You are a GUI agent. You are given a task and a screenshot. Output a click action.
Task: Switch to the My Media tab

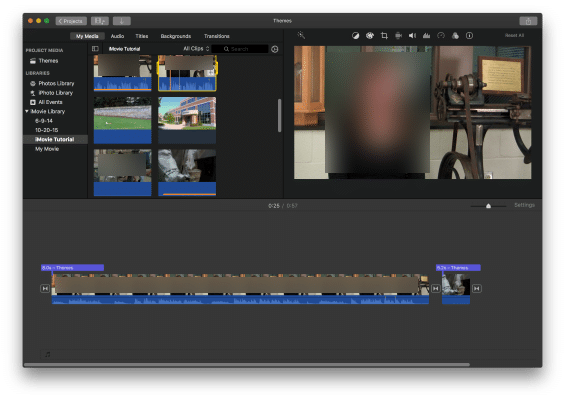pyautogui.click(x=87, y=36)
